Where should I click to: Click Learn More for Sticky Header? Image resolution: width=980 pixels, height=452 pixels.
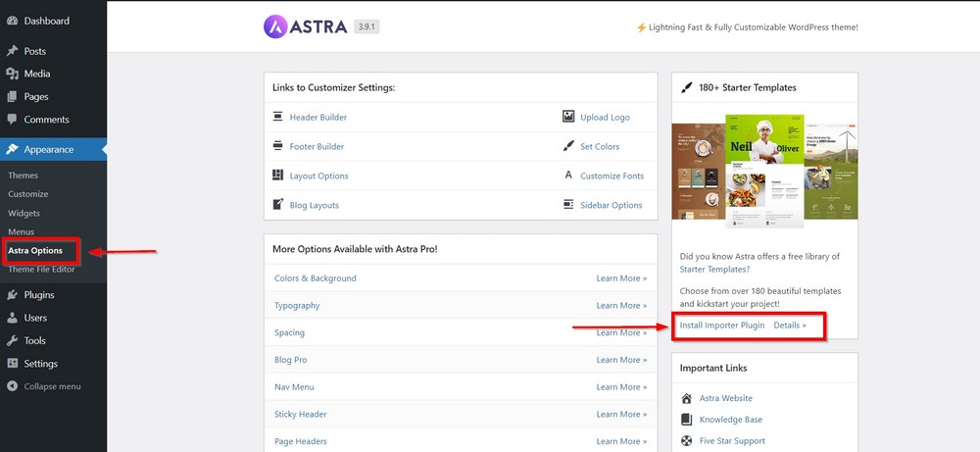[x=622, y=414]
